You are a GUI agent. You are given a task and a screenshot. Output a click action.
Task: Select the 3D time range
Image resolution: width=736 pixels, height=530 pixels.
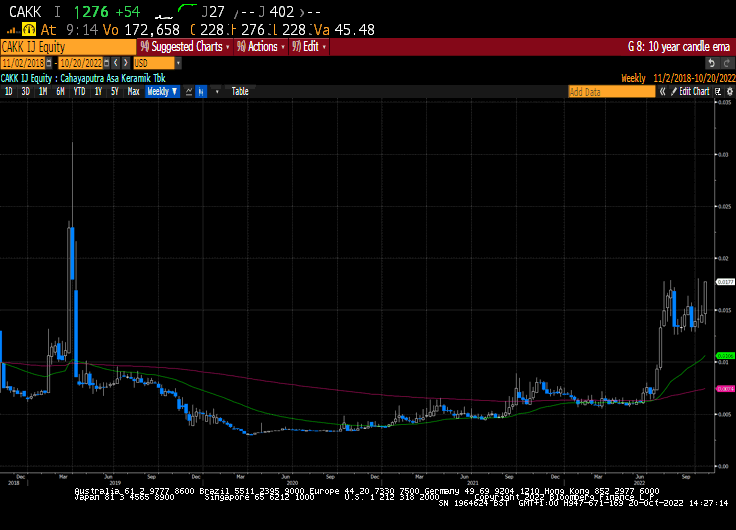coord(25,92)
